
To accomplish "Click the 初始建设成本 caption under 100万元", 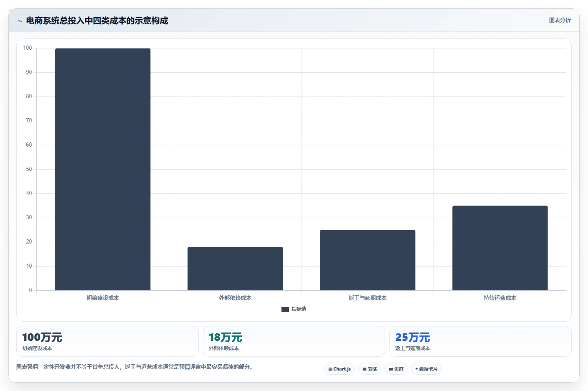I will click(x=37, y=348).
